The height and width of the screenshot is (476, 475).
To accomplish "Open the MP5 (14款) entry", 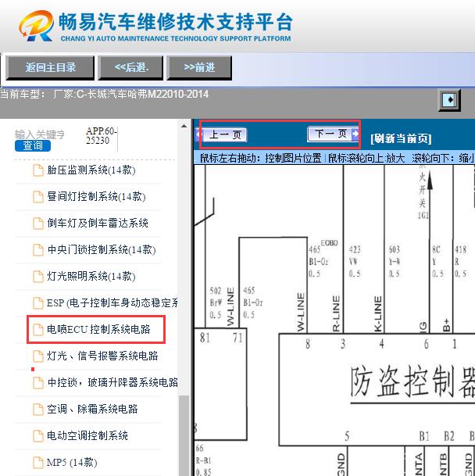I will point(72,463).
